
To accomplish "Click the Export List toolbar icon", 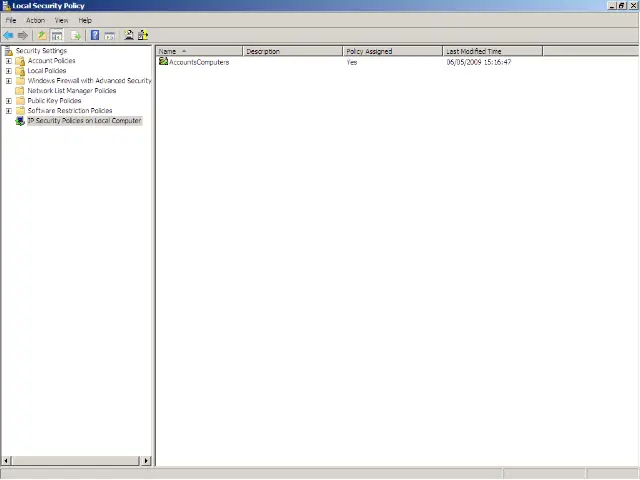I will (x=76, y=36).
